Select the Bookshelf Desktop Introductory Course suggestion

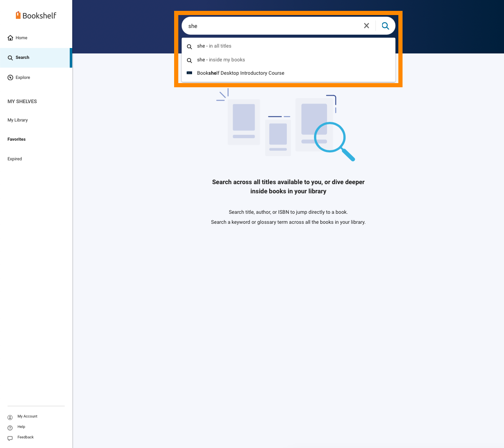[241, 73]
